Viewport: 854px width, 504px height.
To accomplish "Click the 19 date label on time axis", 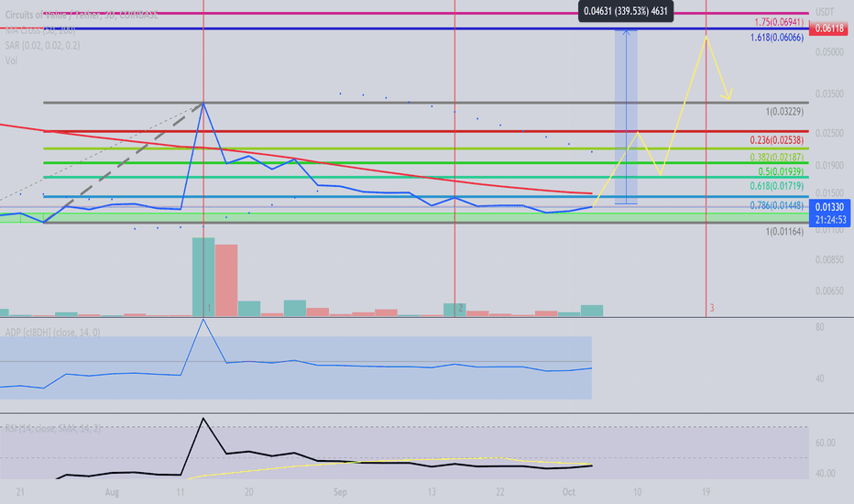I will (706, 492).
